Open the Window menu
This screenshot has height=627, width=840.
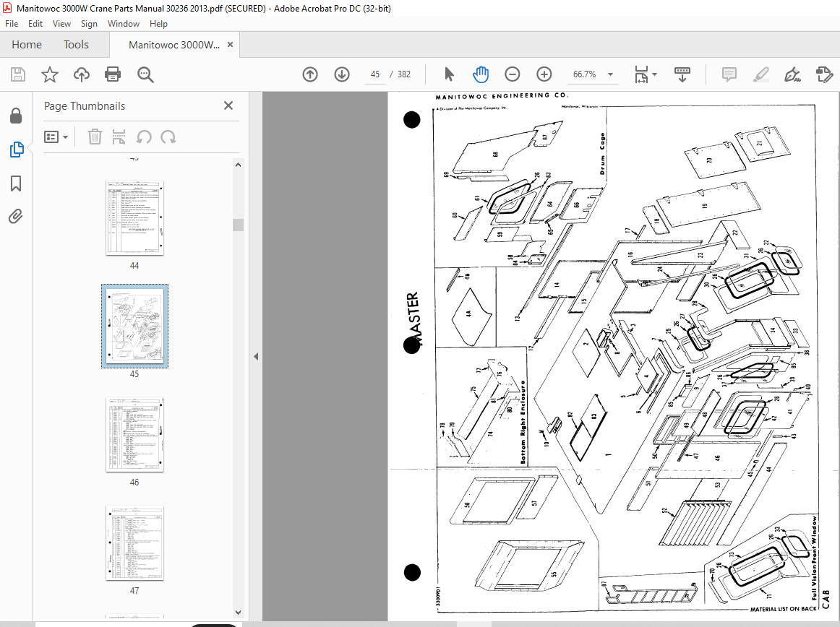[123, 24]
